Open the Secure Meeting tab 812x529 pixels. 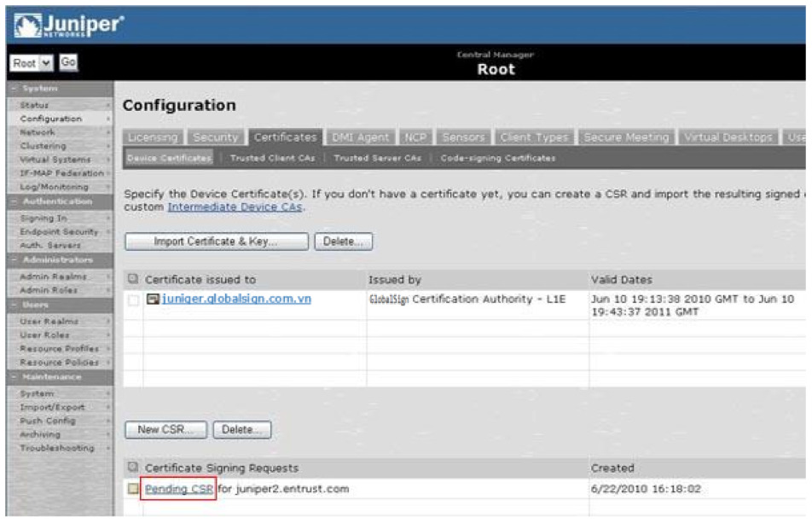tap(626, 137)
